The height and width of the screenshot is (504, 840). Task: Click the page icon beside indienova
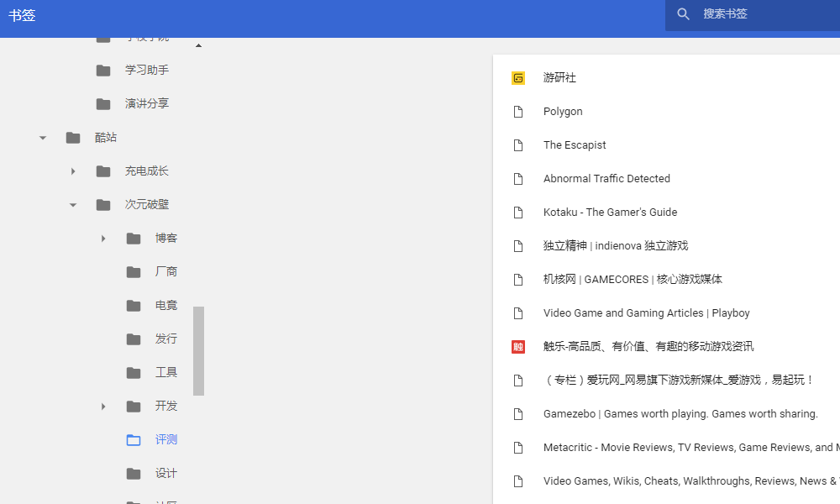[x=518, y=246]
